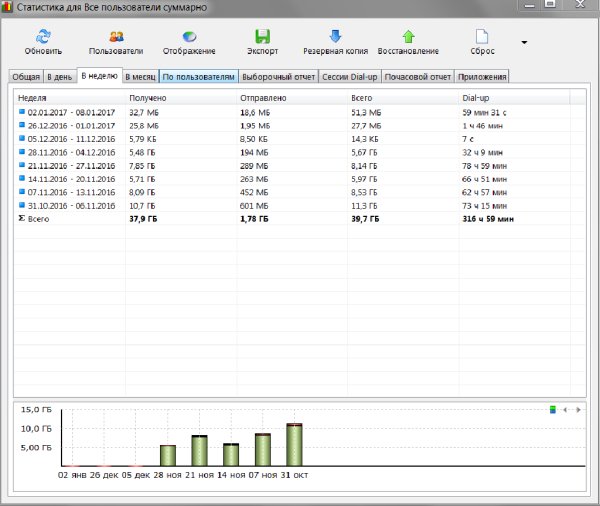The image size is (600, 506).
Task: Open the В месяц tab
Action: (x=140, y=77)
